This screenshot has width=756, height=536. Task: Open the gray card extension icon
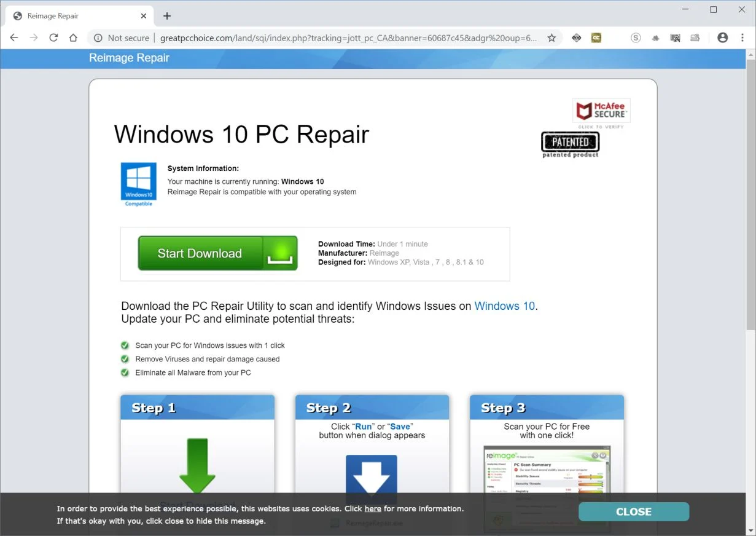coord(695,37)
